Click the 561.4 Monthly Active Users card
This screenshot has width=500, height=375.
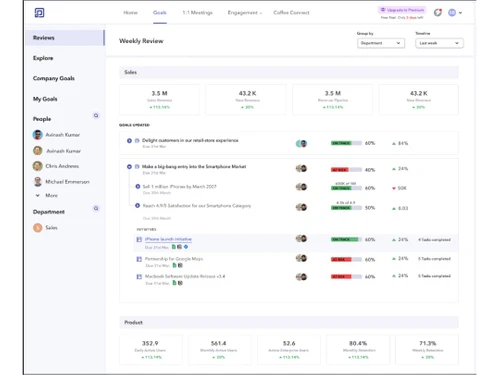tap(219, 350)
